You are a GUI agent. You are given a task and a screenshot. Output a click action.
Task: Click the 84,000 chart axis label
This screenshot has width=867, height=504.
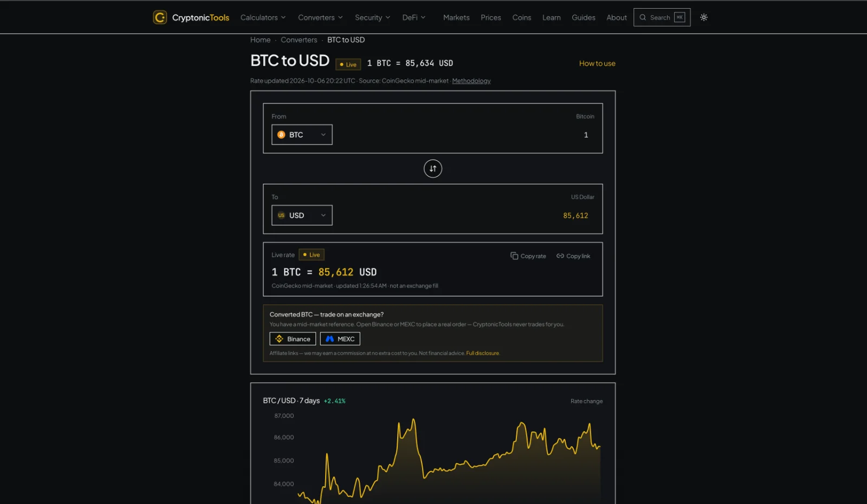pyautogui.click(x=284, y=484)
